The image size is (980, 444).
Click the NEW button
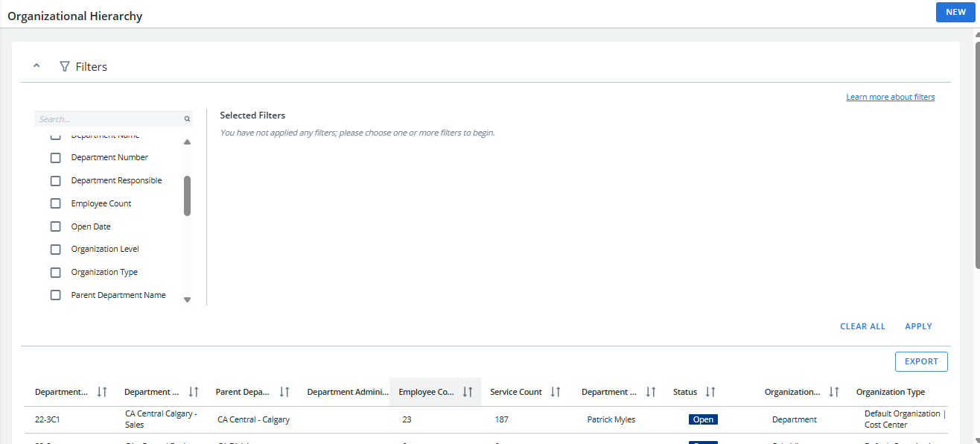(955, 12)
